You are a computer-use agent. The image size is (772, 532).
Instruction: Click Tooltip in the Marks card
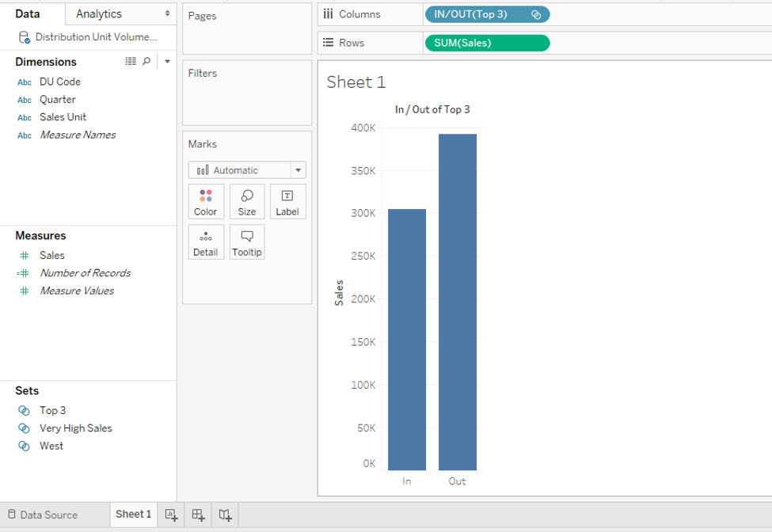tap(246, 241)
